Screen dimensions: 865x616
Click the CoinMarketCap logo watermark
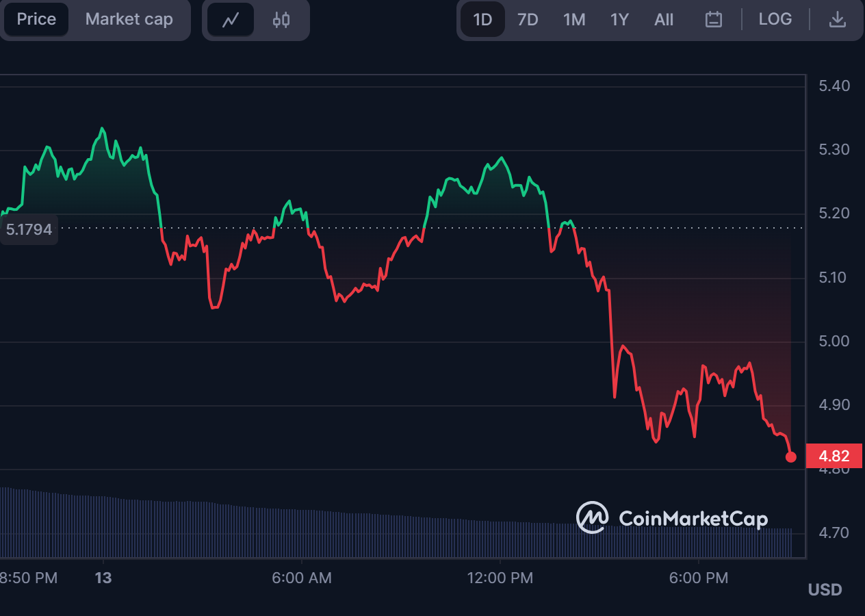pos(671,518)
